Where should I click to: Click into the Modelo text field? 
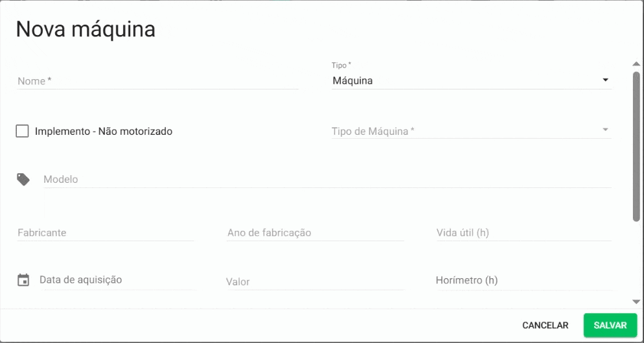pos(327,180)
